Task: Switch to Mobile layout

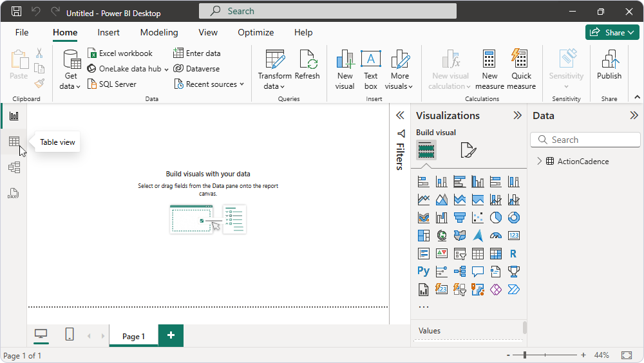Action: (x=70, y=334)
